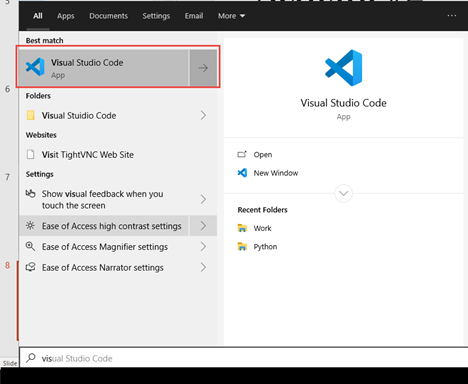Image resolution: width=468 pixels, height=384 pixels.
Task: Choose New Window action for VS Code
Action: [x=276, y=173]
